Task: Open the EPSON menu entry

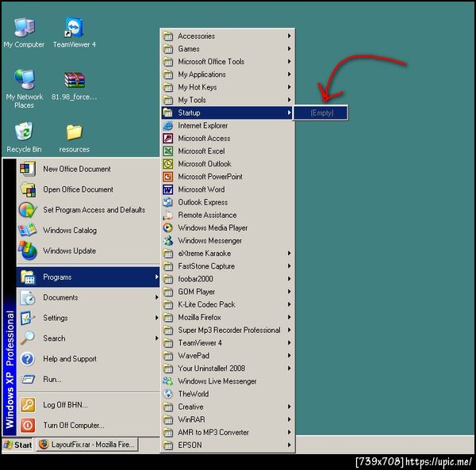Action: click(x=228, y=445)
